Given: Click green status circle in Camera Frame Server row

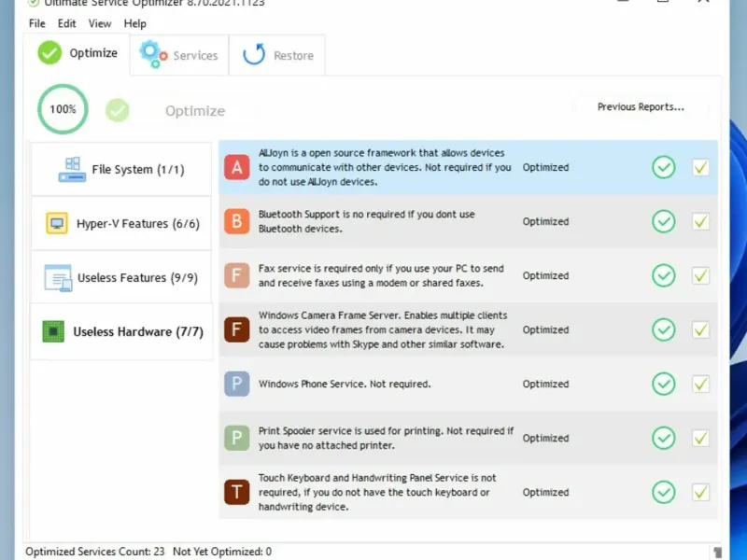Looking at the screenshot, I should [664, 329].
